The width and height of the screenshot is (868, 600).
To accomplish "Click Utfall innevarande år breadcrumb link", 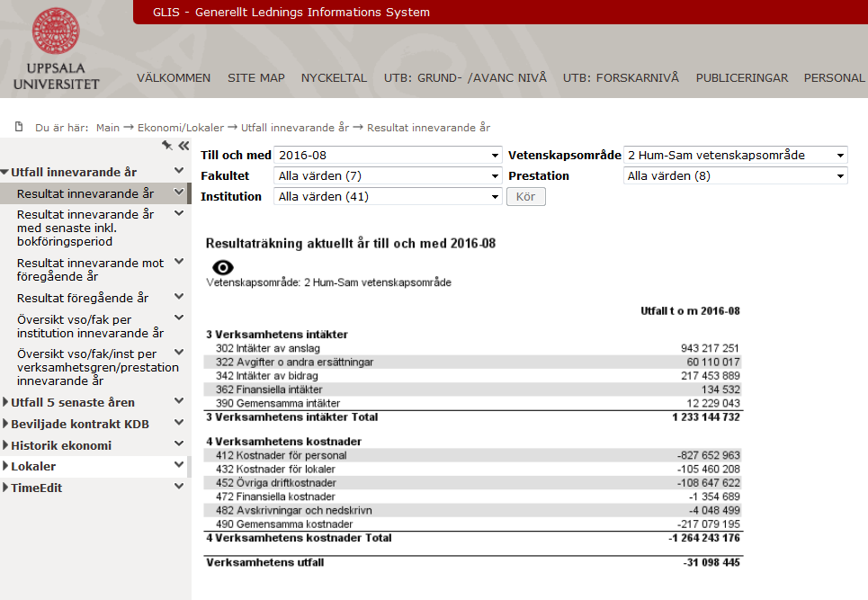I will click(x=295, y=128).
